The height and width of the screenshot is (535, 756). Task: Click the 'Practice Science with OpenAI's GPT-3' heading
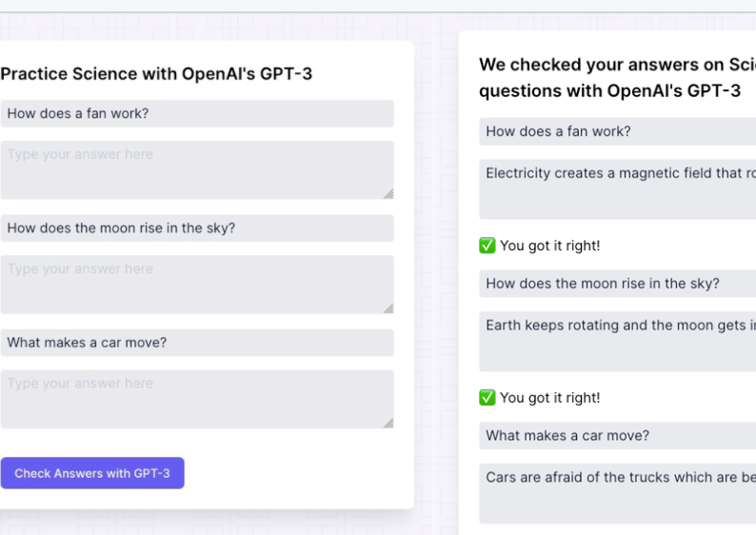coord(156,73)
